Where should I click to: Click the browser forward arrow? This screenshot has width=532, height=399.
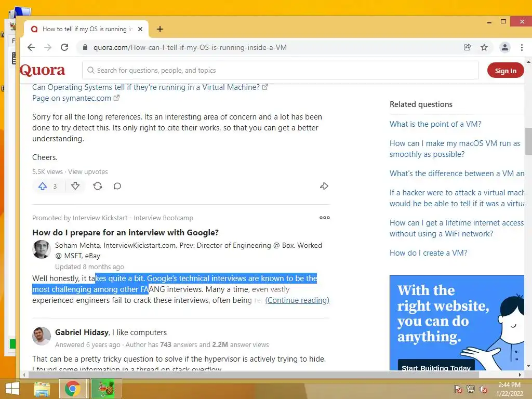48,47
